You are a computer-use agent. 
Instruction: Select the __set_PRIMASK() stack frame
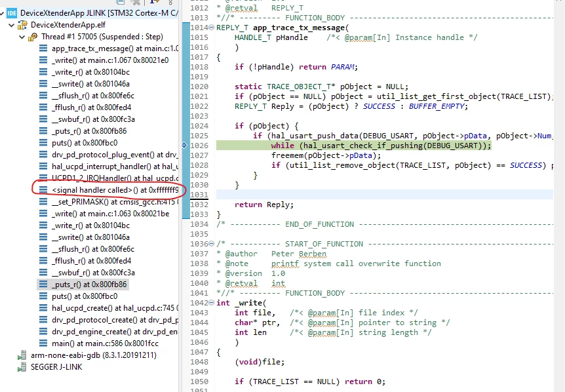[108, 202]
